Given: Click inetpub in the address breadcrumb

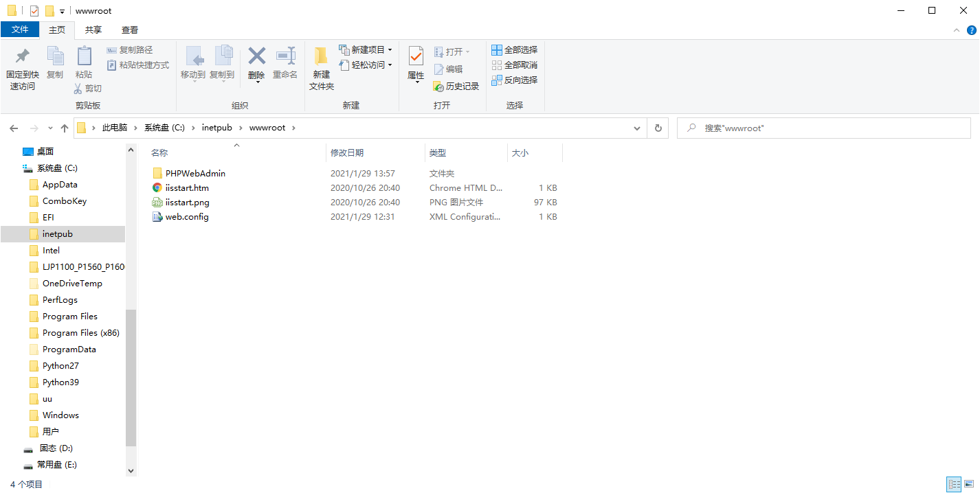Looking at the screenshot, I should (x=216, y=128).
